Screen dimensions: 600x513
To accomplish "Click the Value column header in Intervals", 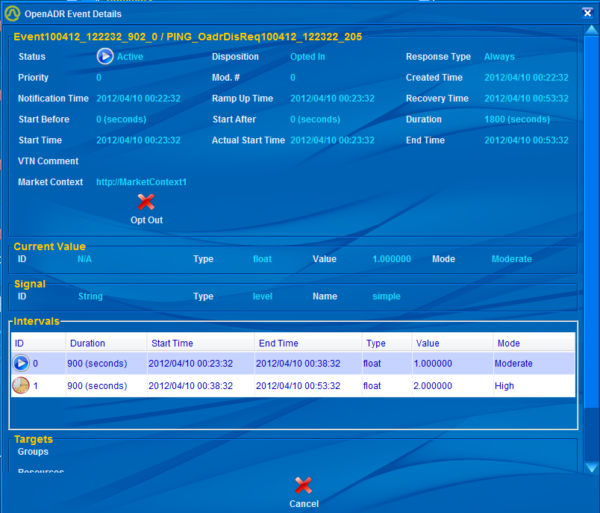I will [453, 343].
